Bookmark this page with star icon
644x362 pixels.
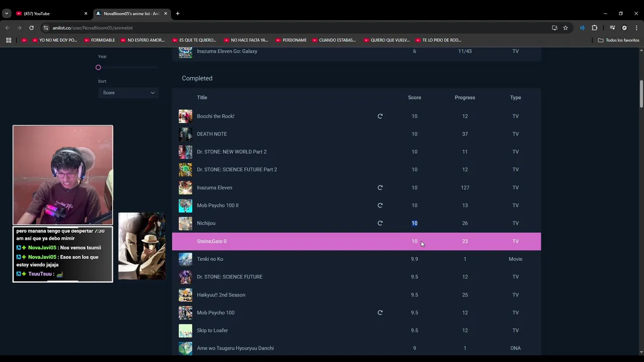click(x=566, y=28)
